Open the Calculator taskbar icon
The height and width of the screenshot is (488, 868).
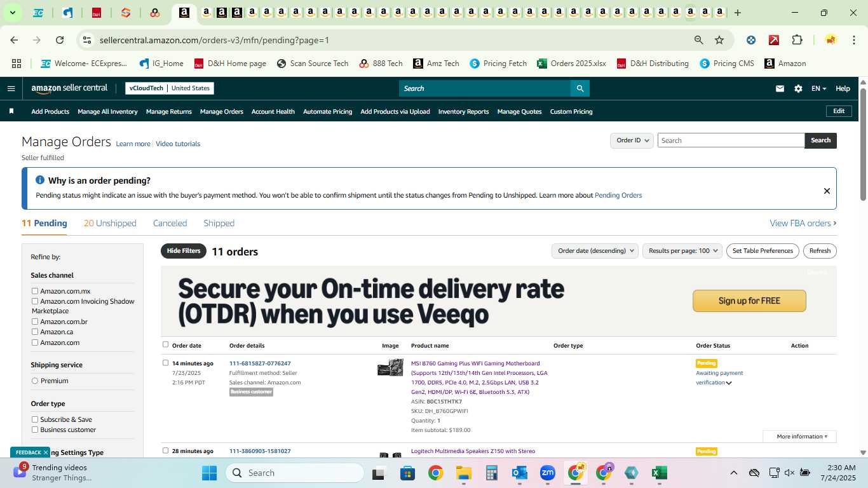pyautogui.click(x=491, y=473)
